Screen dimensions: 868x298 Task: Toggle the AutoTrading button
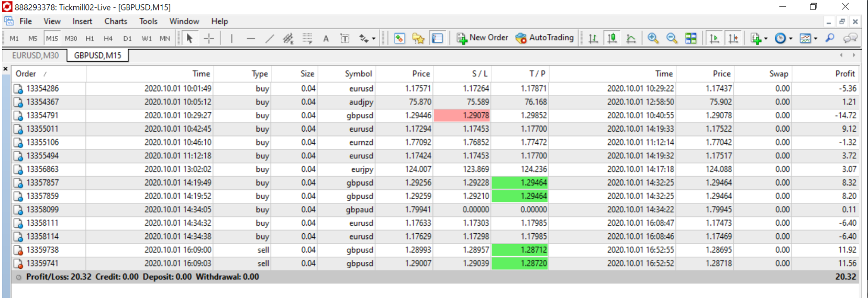click(544, 38)
